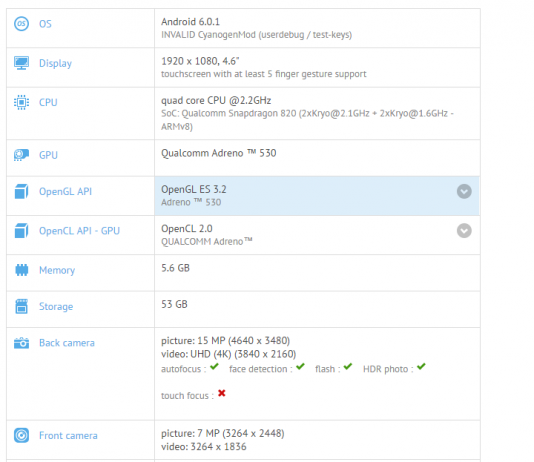The height and width of the screenshot is (462, 534).
Task: Click the OS circle icon
Action: 21,24
